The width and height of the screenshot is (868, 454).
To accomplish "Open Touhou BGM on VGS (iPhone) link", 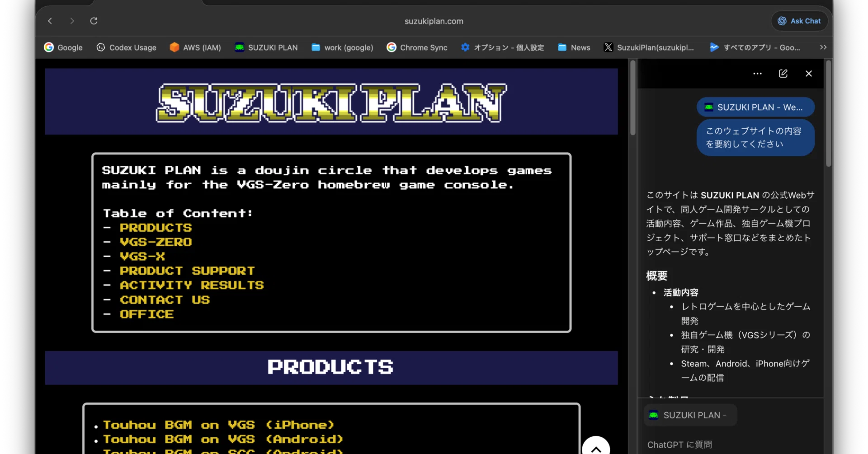I will [219, 425].
